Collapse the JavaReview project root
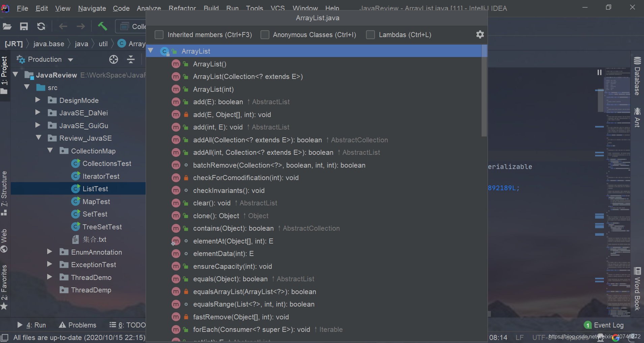This screenshot has width=644, height=343. [16, 75]
